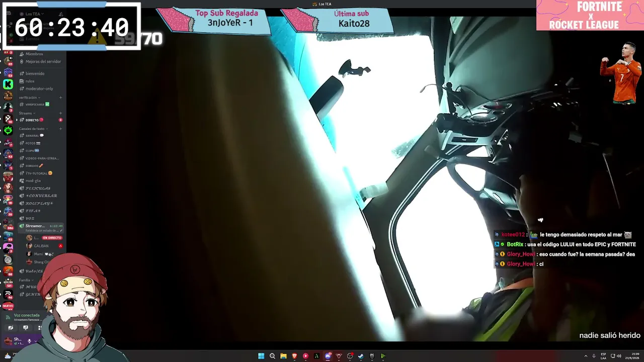The image size is (644, 362).
Task: Open the Discord icon in the taskbar
Action: pyautogui.click(x=328, y=356)
